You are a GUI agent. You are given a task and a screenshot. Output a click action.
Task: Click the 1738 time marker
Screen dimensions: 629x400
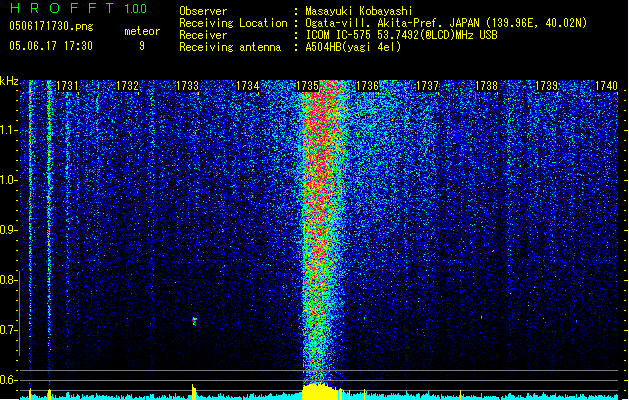tap(487, 86)
